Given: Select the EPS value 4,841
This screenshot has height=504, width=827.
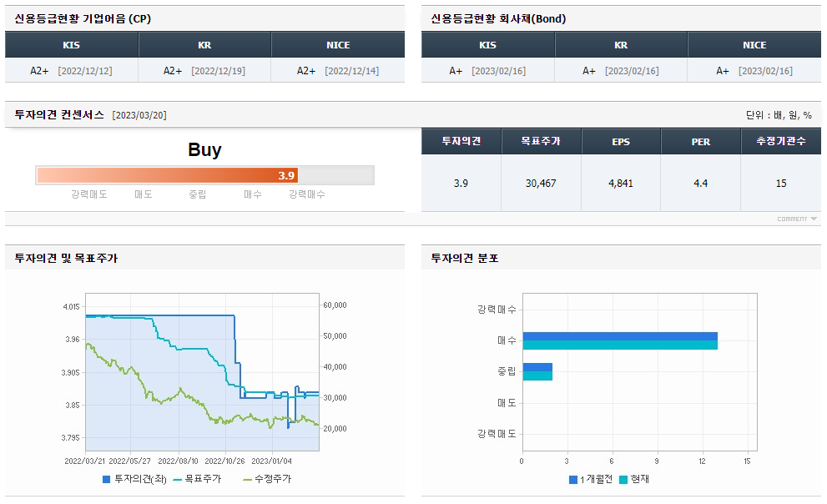Looking at the screenshot, I should (621, 183).
